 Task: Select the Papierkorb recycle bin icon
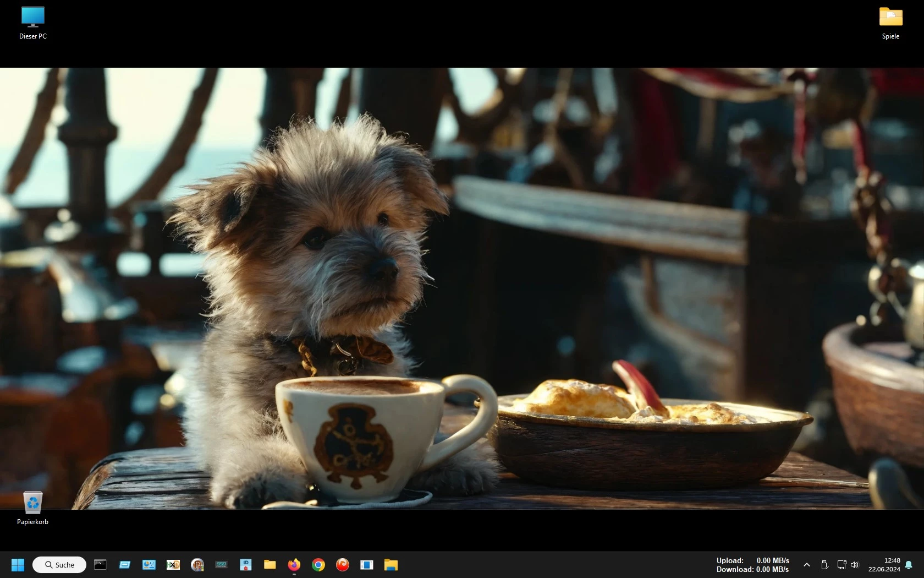coord(33,508)
